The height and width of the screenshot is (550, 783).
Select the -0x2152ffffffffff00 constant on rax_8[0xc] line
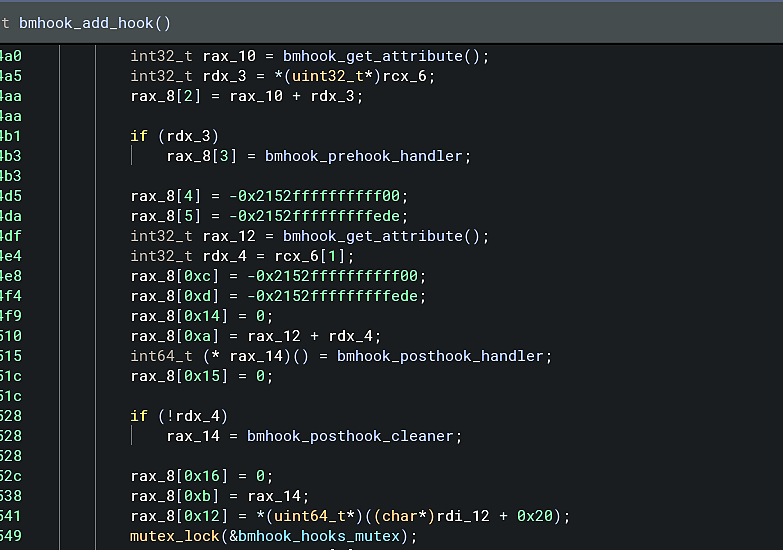click(x=332, y=276)
